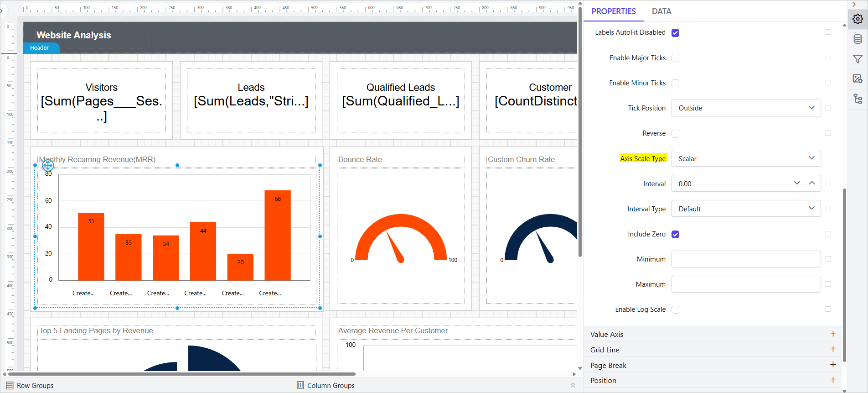
Task: Switch to the PROPERTIES tab
Action: pos(614,11)
